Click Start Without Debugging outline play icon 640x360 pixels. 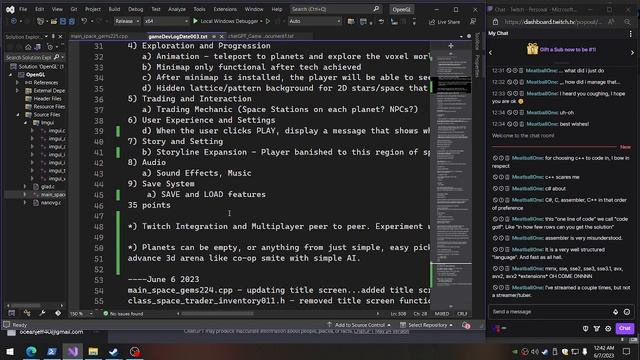click(268, 21)
